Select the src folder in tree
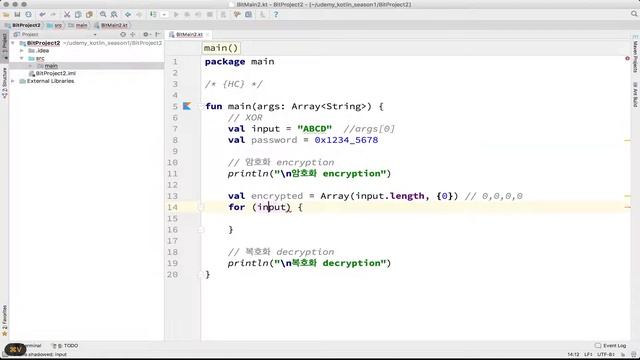Image resolution: width=640 pixels, height=360 pixels. click(x=36, y=58)
